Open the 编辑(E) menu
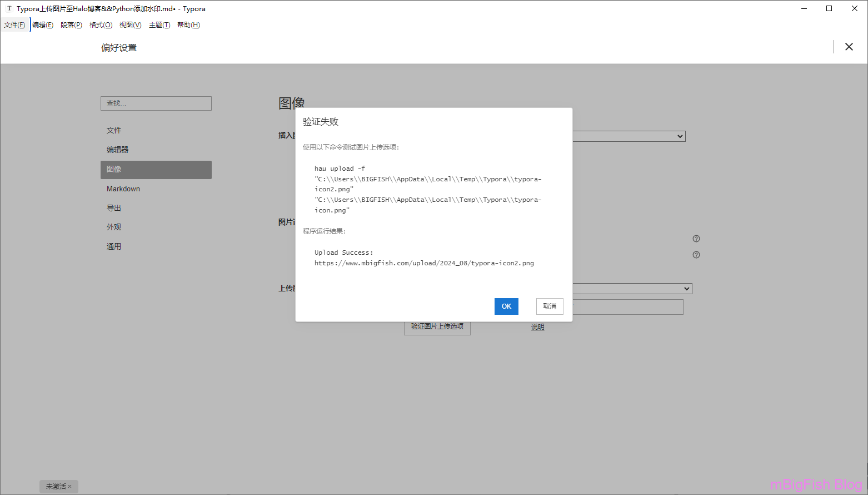 43,25
